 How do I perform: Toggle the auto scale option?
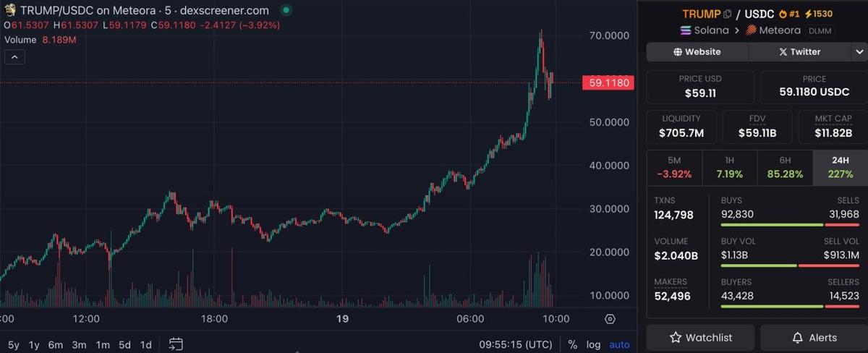tap(619, 345)
